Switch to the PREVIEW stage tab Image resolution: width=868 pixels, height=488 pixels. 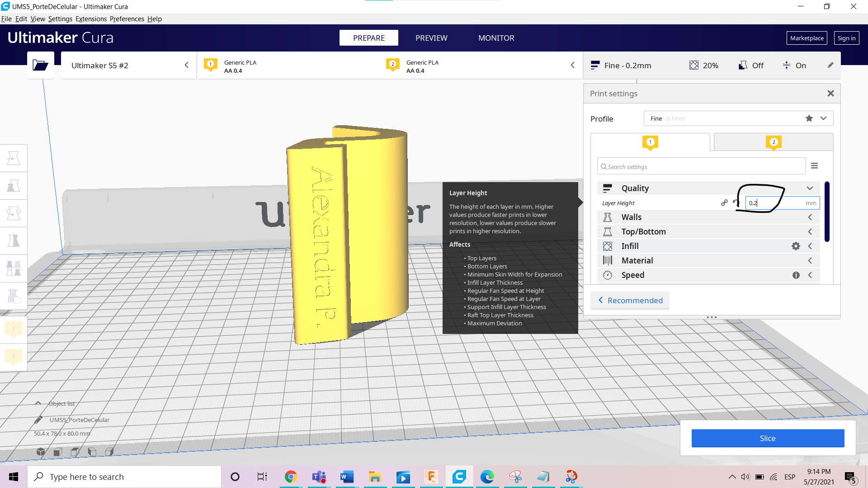pos(431,38)
